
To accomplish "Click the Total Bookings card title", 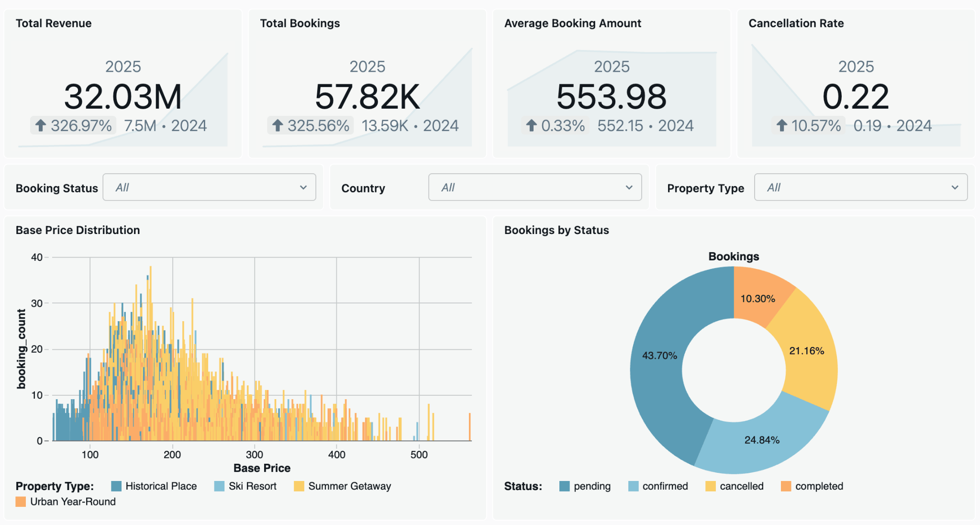I will (300, 23).
